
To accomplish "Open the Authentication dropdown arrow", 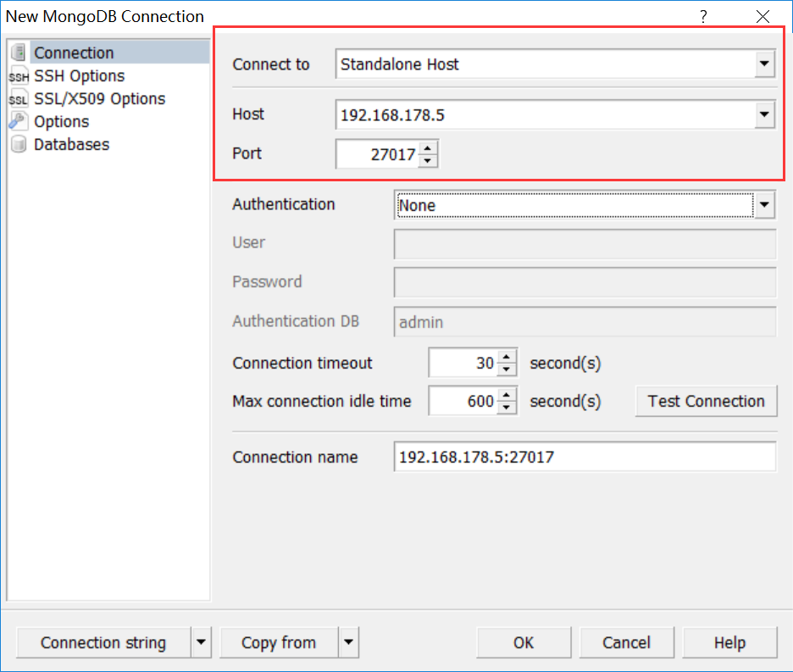I will pos(764,205).
